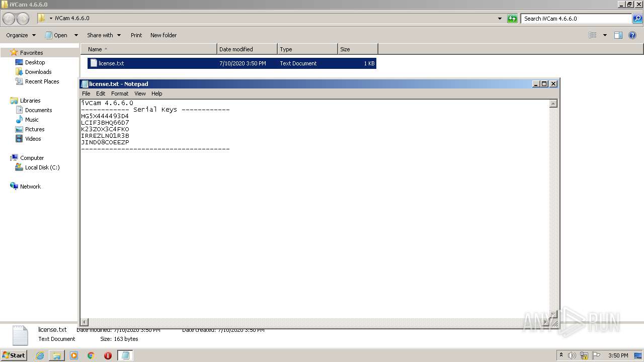
Task: Select Computer in navigation pane
Action: 32,158
